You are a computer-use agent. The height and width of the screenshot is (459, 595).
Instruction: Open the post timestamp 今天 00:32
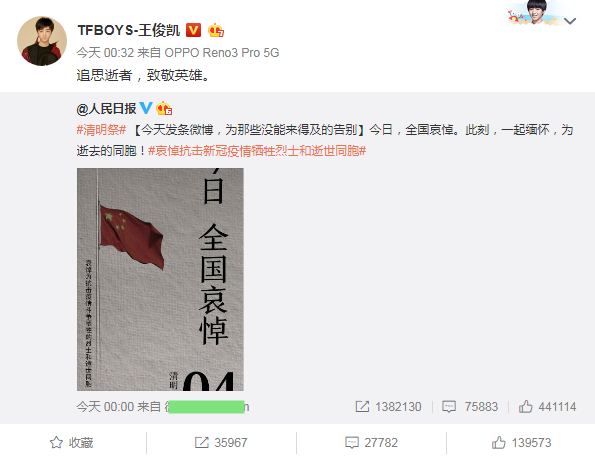point(105,53)
